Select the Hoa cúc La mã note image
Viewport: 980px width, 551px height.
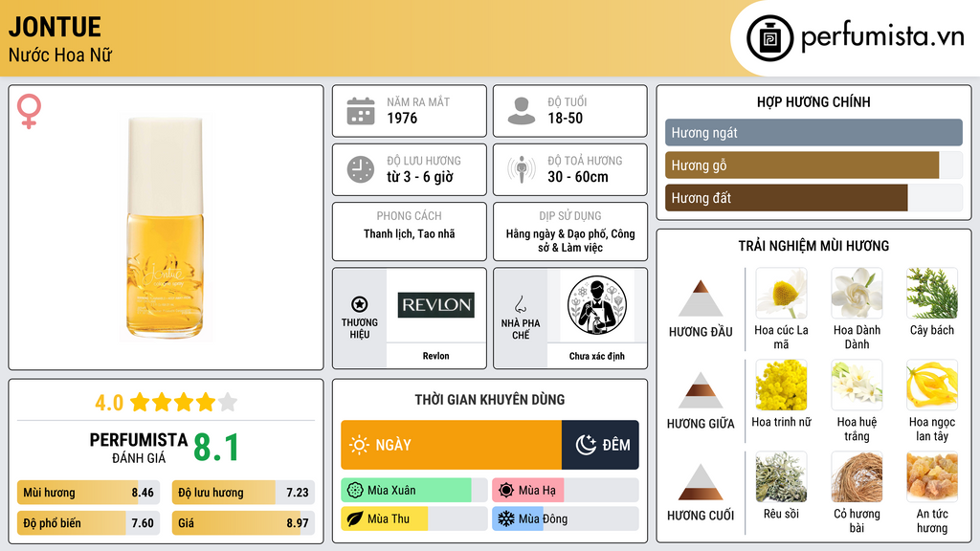point(781,294)
